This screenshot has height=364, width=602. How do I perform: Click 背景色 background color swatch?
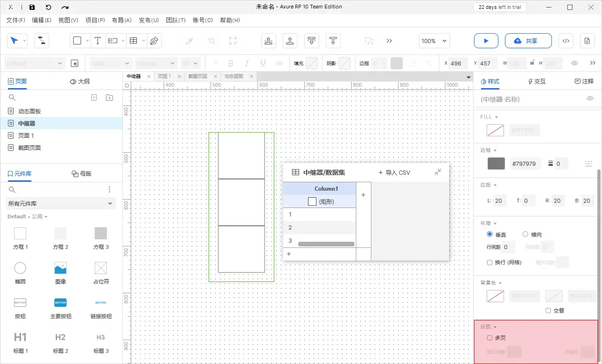coord(495,296)
